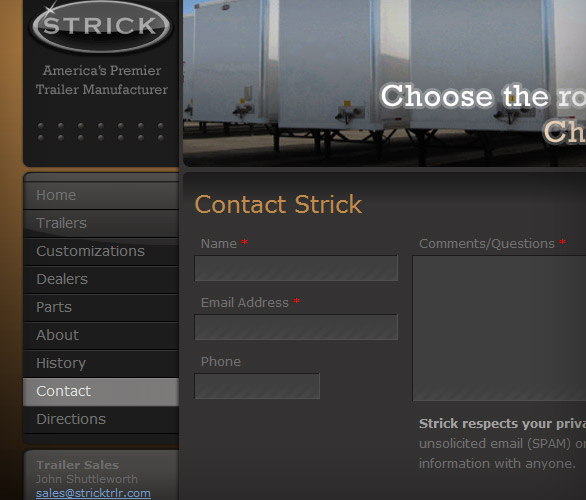Navigate to Dealers
586x500 pixels.
click(101, 279)
